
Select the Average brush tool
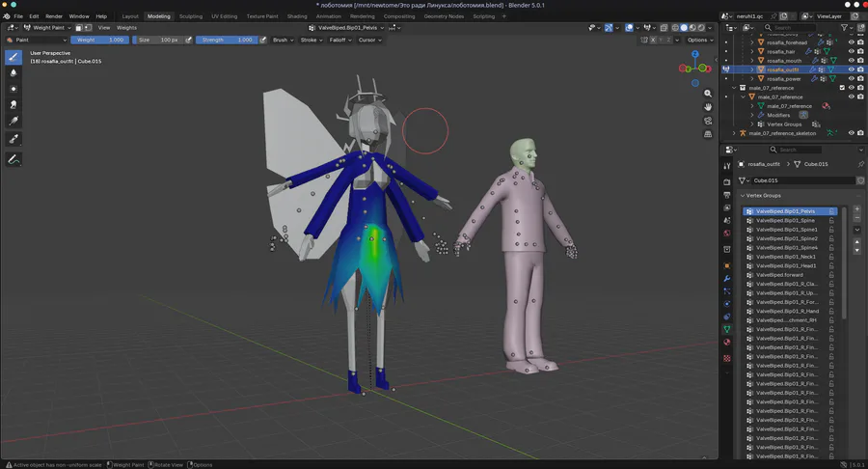pyautogui.click(x=14, y=89)
